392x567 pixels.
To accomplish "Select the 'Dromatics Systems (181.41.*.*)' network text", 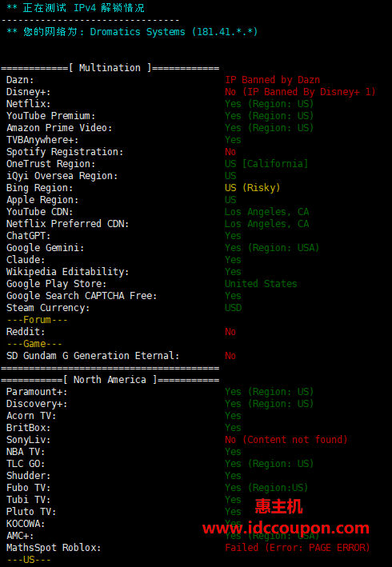I will (x=174, y=32).
